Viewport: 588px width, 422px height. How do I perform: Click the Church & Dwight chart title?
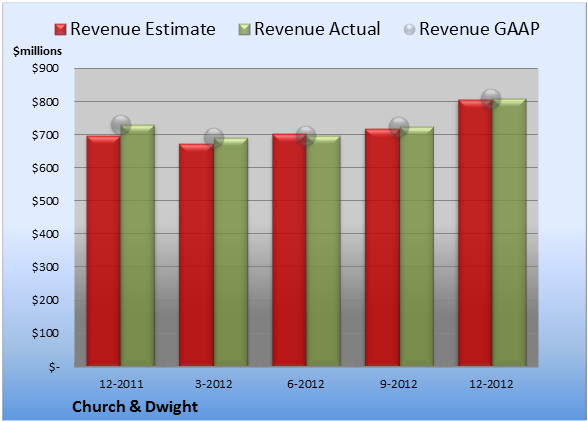coord(135,407)
